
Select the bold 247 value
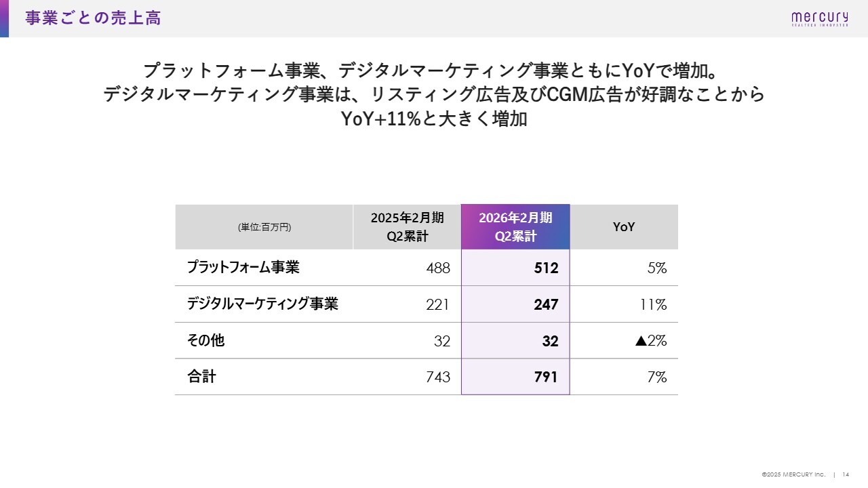[x=546, y=305]
